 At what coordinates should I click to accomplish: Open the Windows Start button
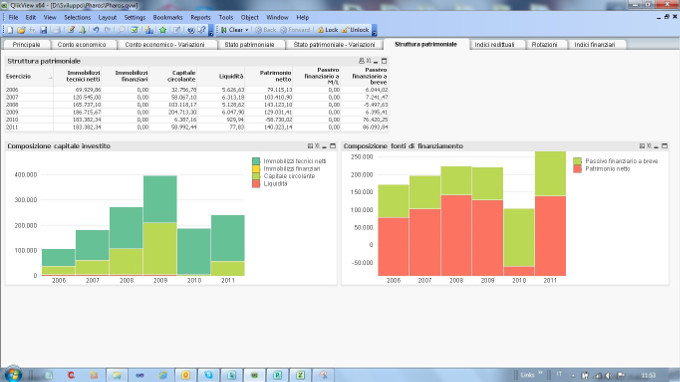click(13, 374)
